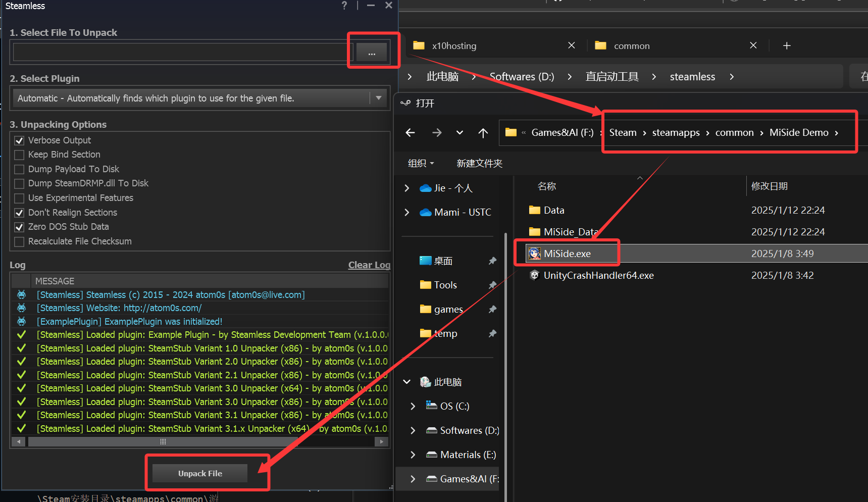Viewport: 868px width, 502px height.
Task: Expand the Jie - 个人 OneDrive node
Action: [407, 188]
